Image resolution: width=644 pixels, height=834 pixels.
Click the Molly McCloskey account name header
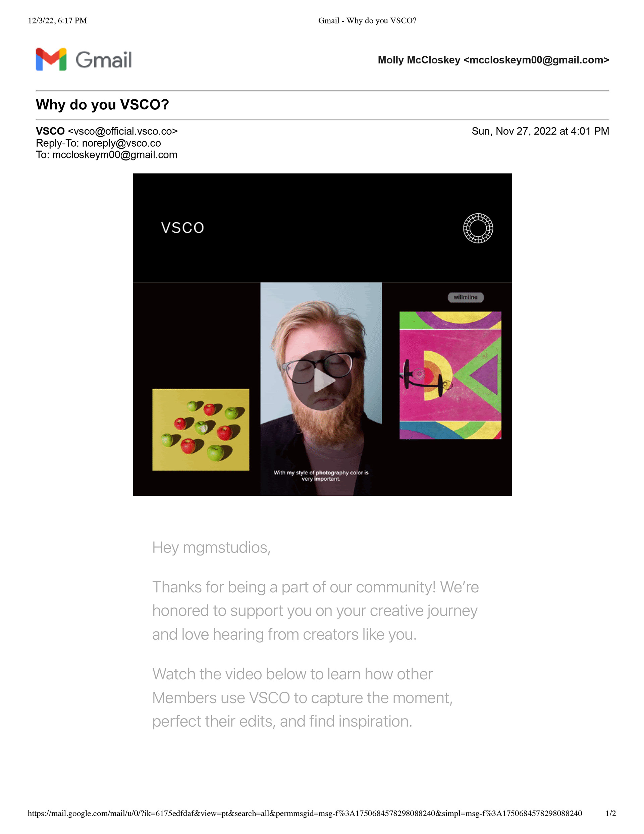point(493,60)
